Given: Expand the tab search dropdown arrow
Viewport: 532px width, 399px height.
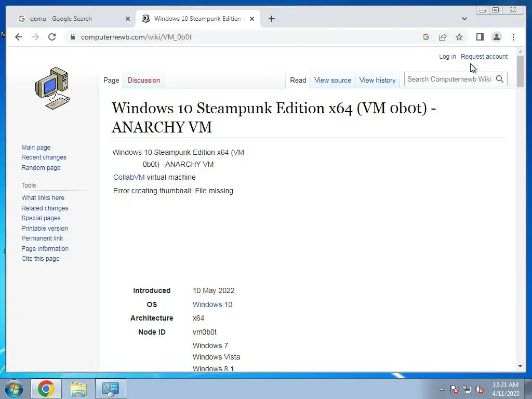Looking at the screenshot, I should point(464,19).
